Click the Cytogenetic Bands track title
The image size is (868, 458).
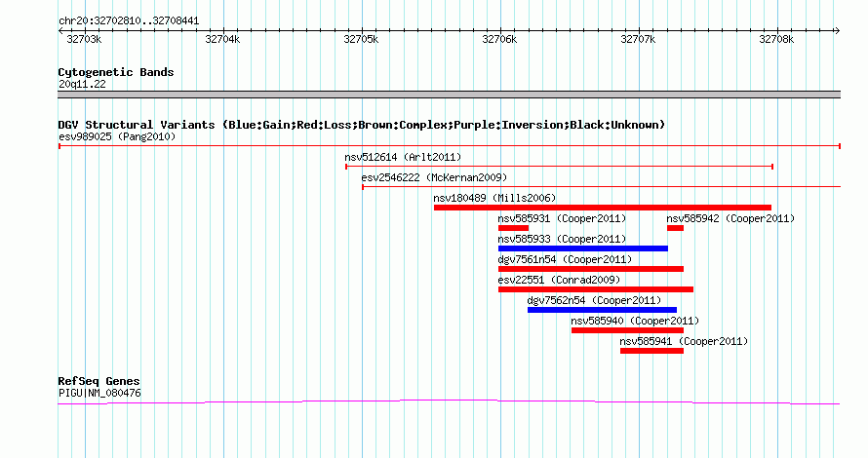[116, 72]
